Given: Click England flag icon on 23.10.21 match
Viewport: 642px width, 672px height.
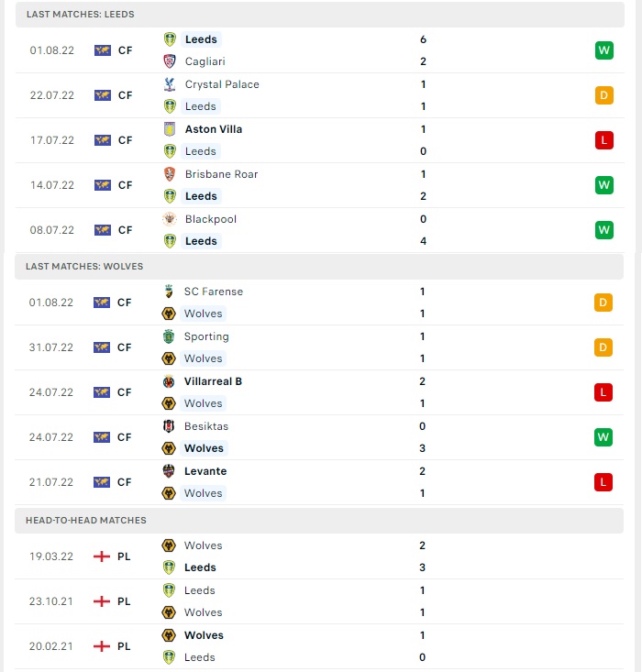Looking at the screenshot, I should click(x=102, y=601).
